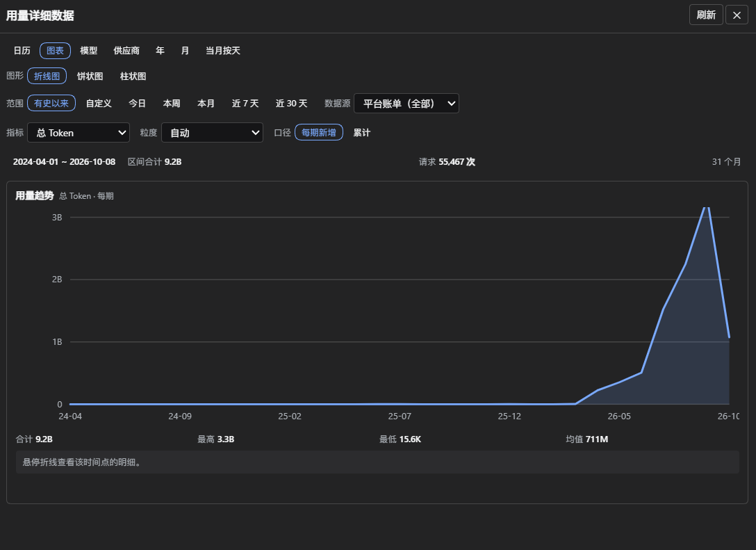Open the 当月按天 tab
Screen dimensions: 756x550
pyautogui.click(x=223, y=51)
